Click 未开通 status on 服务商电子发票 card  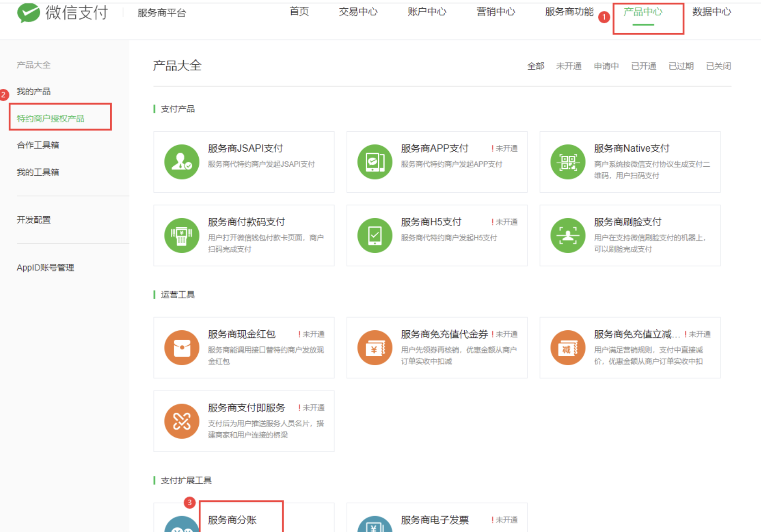[x=504, y=520]
